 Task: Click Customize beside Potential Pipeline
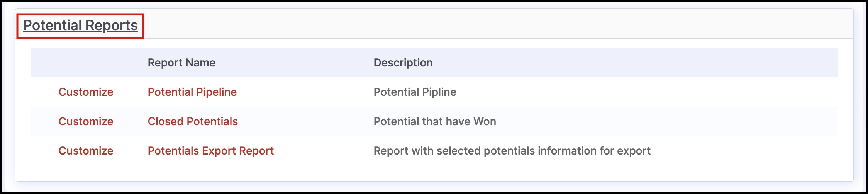(86, 92)
